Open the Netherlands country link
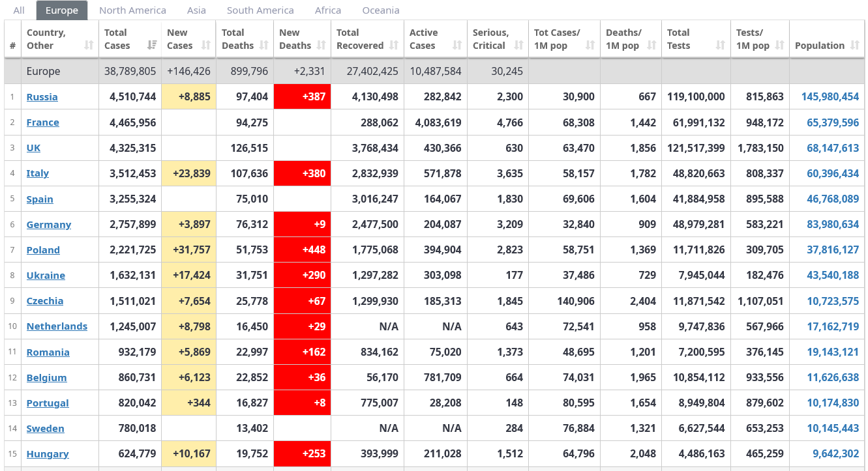 pyautogui.click(x=57, y=326)
